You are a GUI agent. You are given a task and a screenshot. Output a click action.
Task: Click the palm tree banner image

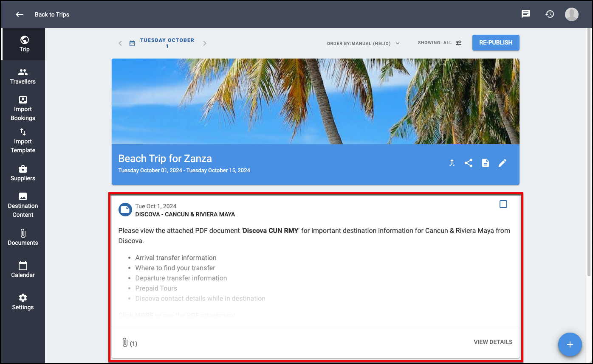point(316,101)
